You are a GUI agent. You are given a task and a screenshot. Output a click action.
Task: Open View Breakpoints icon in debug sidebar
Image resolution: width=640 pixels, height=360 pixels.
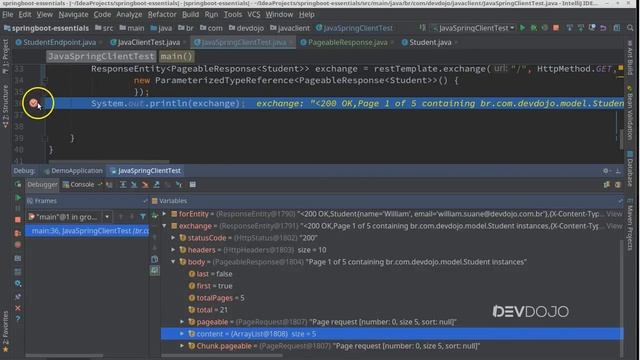(x=18, y=233)
